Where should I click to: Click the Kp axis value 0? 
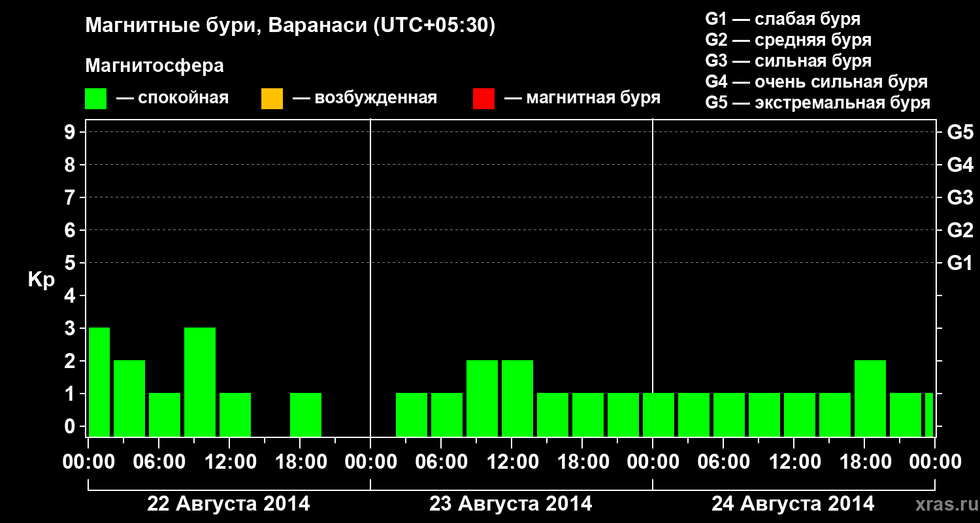pos(71,426)
